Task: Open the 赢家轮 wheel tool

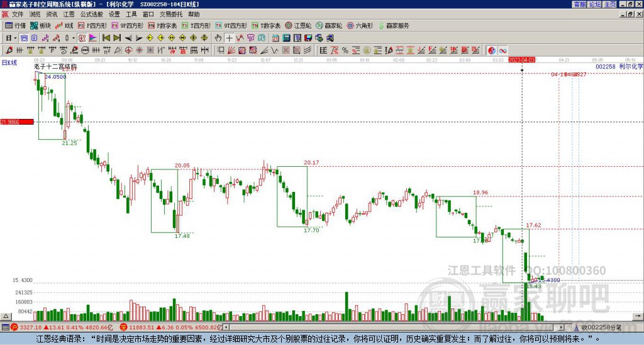Action: pyautogui.click(x=329, y=25)
